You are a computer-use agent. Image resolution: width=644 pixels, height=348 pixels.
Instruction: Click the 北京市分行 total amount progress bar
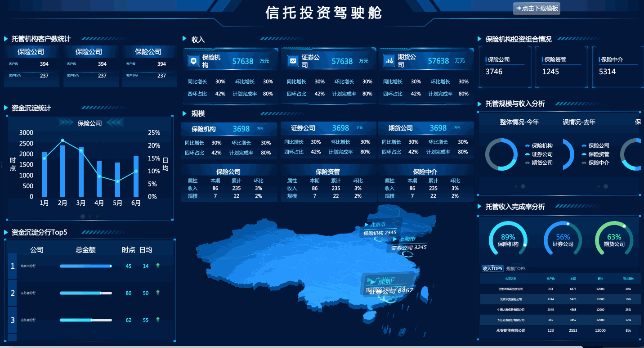click(86, 266)
